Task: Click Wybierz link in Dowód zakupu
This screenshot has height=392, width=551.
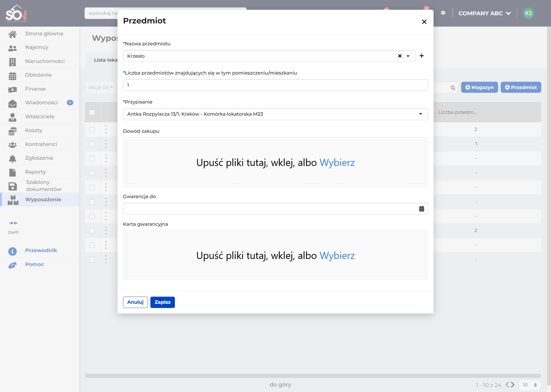Action: click(337, 163)
